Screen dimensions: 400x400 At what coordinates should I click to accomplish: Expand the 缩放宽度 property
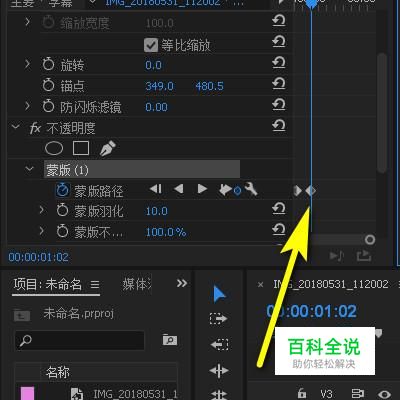[x=27, y=22]
